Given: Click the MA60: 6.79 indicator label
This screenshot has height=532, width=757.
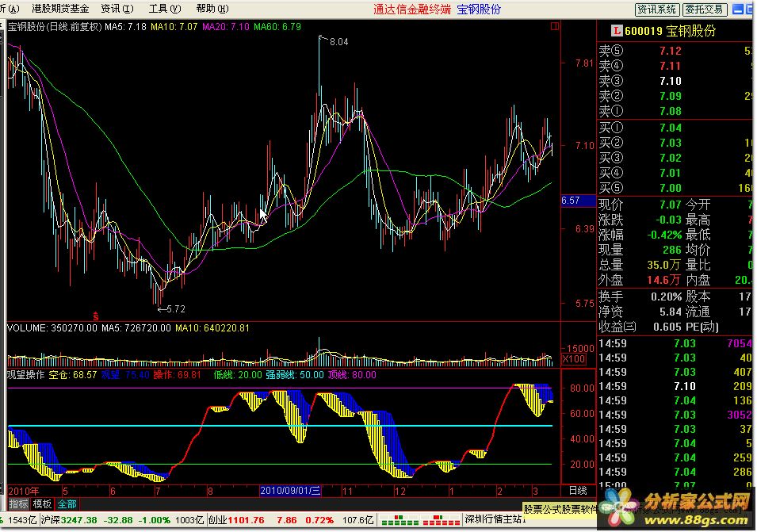Looking at the screenshot, I should (x=277, y=27).
